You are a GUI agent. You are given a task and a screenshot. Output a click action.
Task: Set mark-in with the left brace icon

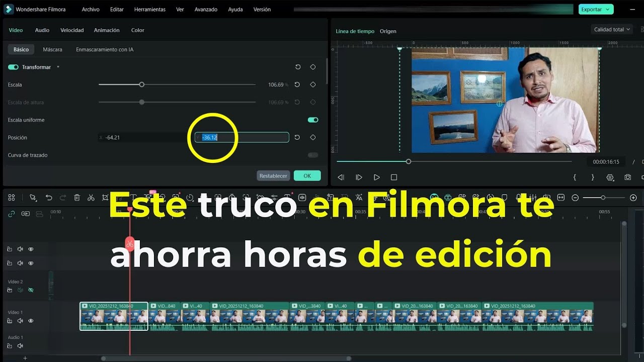pyautogui.click(x=575, y=177)
